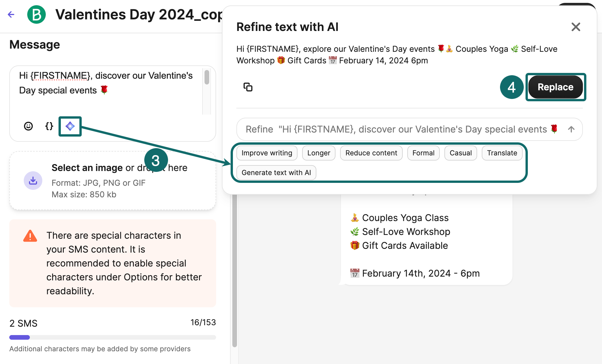Copy the AI-refined text
This screenshot has width=602, height=364.
248,87
